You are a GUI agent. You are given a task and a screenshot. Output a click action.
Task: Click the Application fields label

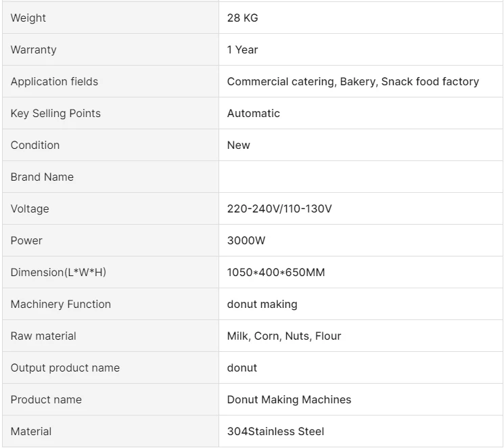coord(54,82)
